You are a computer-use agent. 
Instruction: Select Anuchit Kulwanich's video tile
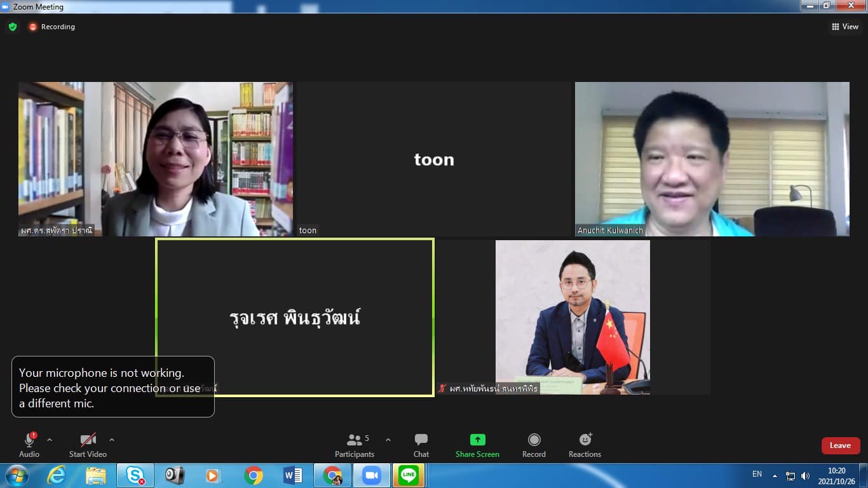712,159
